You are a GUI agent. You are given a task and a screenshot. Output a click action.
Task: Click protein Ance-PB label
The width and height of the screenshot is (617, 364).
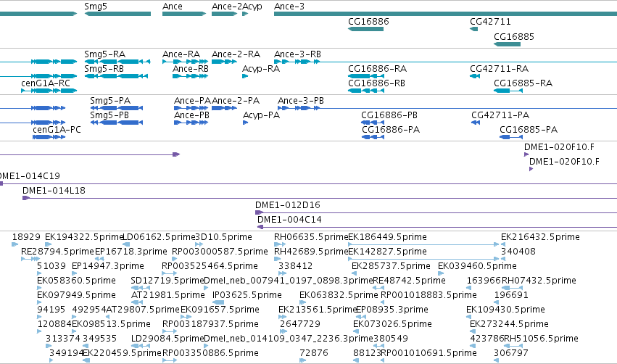tap(191, 115)
